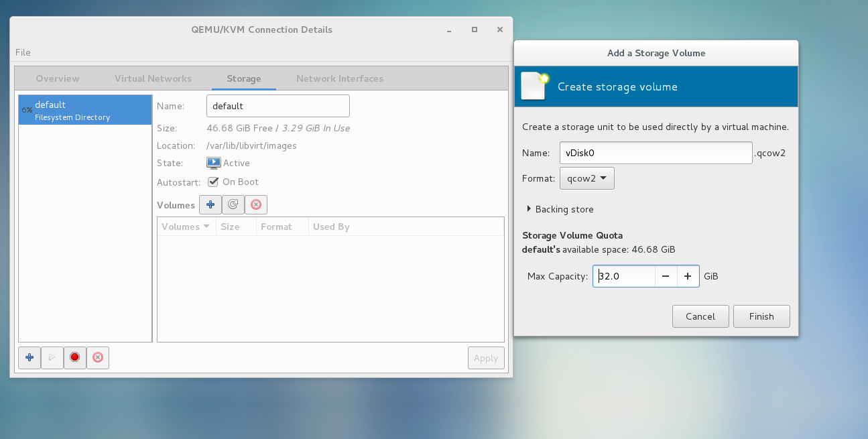Close the QEMU/KVM Connection Details window

point(500,29)
